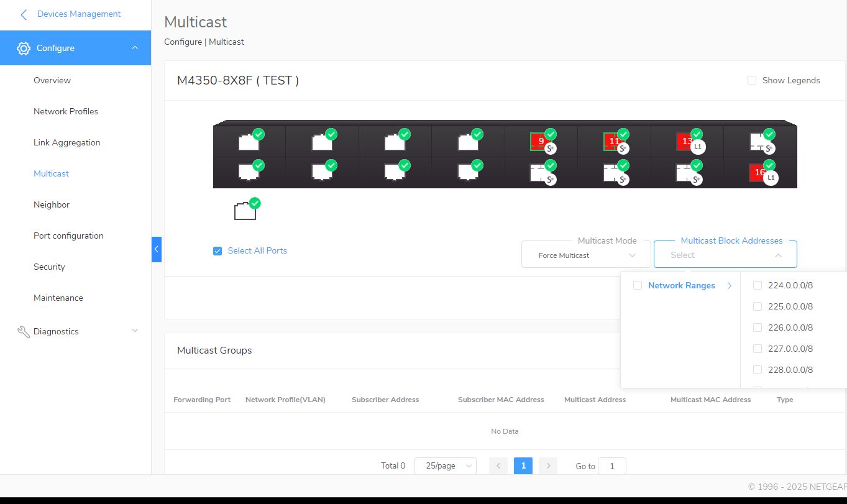Select page 1 in pagination
Image resolution: width=847 pixels, height=504 pixels.
coord(523,466)
